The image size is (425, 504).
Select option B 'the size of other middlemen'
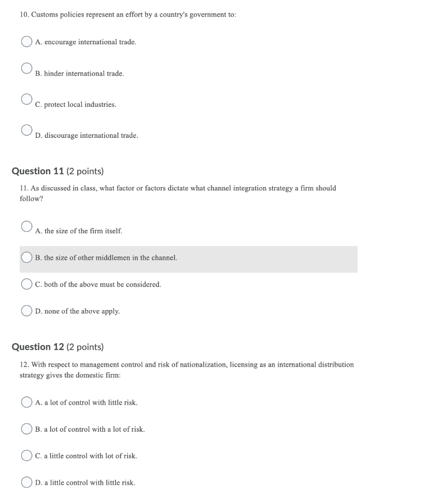(x=26, y=256)
